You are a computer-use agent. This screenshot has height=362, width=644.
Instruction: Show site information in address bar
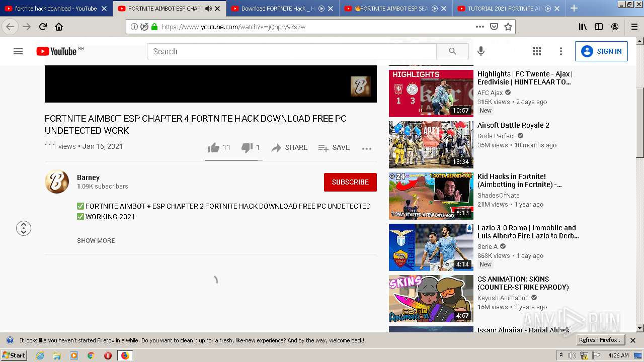pyautogui.click(x=134, y=27)
